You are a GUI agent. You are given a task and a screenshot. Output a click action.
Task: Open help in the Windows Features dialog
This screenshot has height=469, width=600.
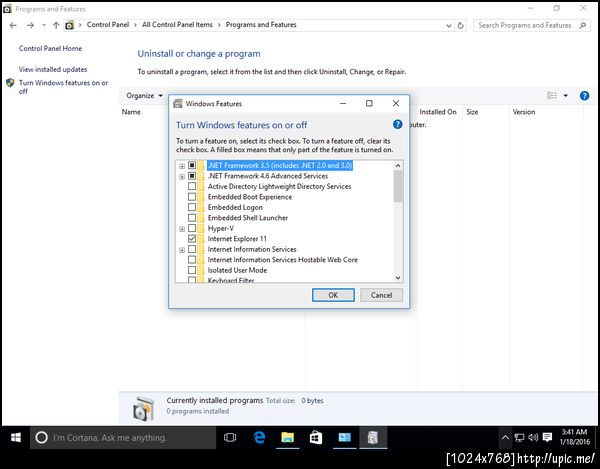[x=398, y=124]
